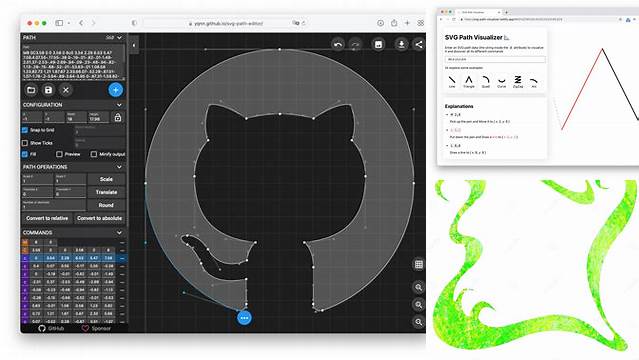Click the SVG Path Visualizer path input field

(495, 60)
